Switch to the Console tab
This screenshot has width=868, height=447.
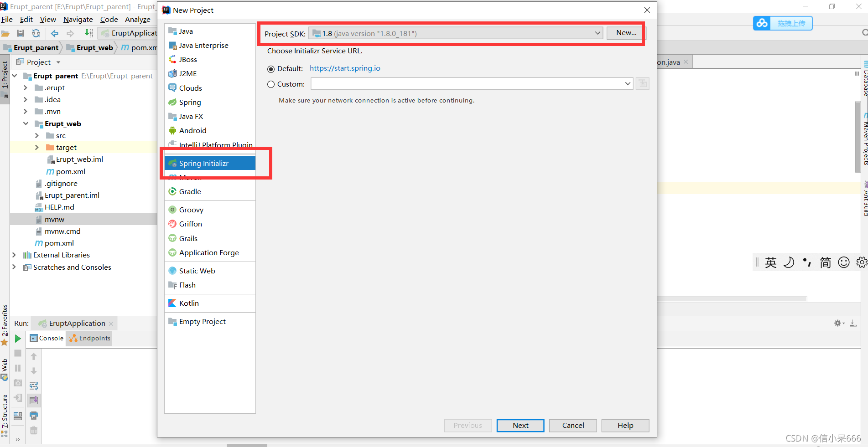[x=47, y=338]
